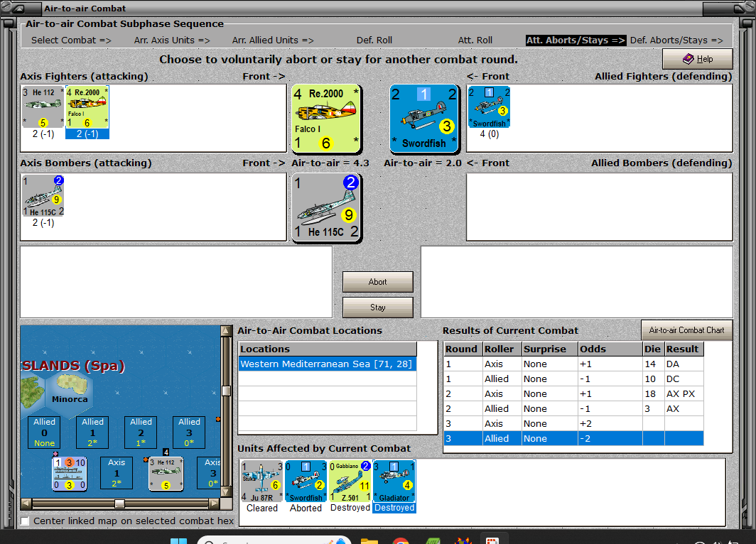
Task: Click the Die column header
Action: (x=653, y=349)
